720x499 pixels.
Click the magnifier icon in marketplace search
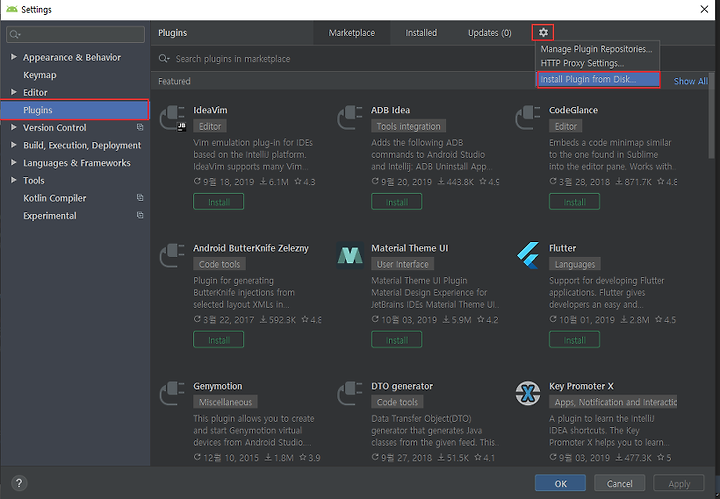[x=164, y=59]
